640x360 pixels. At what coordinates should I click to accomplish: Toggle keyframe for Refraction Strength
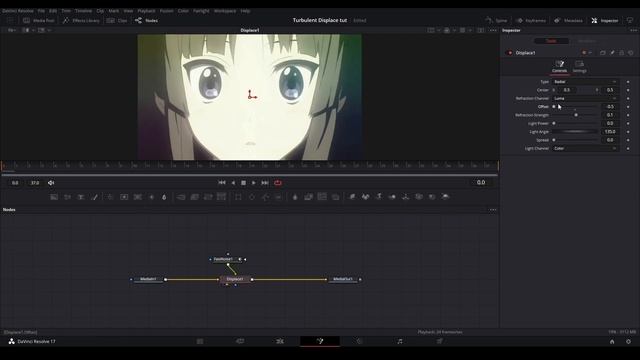point(628,115)
